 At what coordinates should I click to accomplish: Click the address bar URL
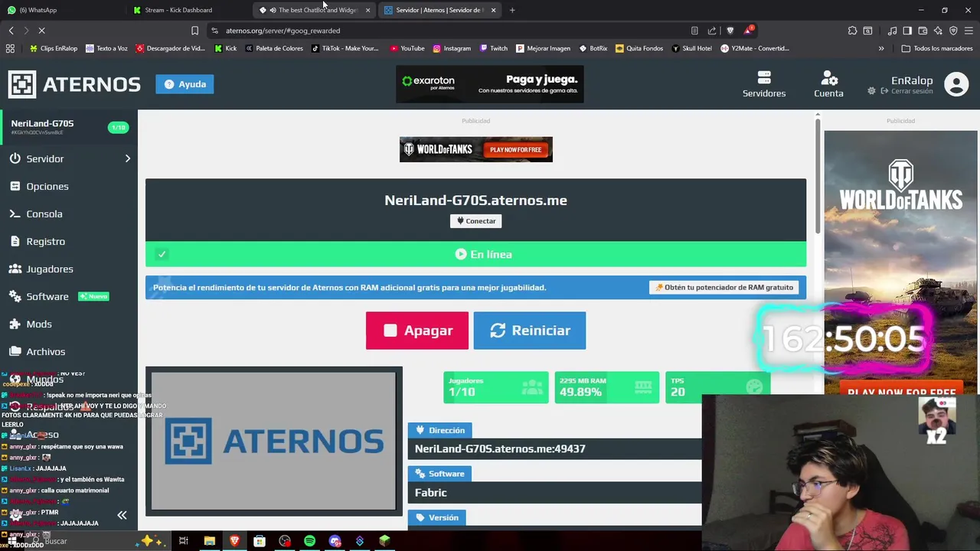[283, 31]
